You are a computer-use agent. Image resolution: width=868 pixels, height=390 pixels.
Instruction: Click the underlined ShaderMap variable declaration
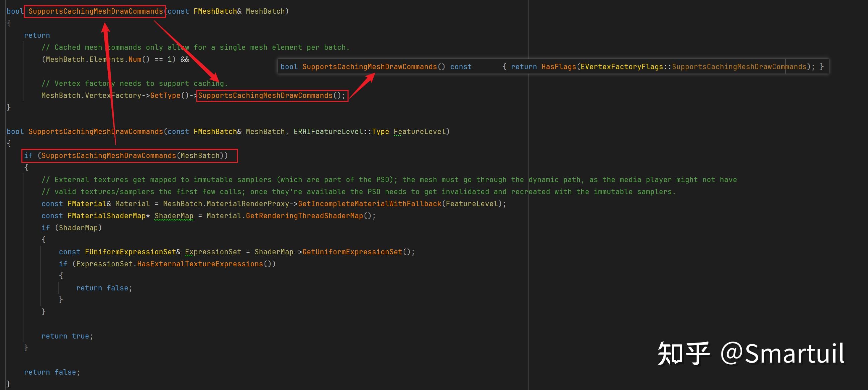pos(174,216)
